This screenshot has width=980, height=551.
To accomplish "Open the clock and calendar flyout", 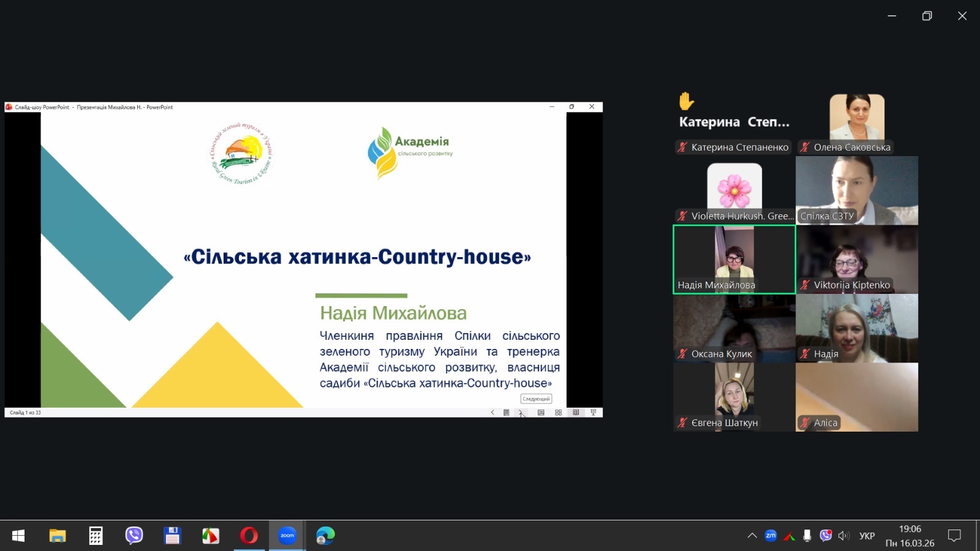I will click(910, 536).
